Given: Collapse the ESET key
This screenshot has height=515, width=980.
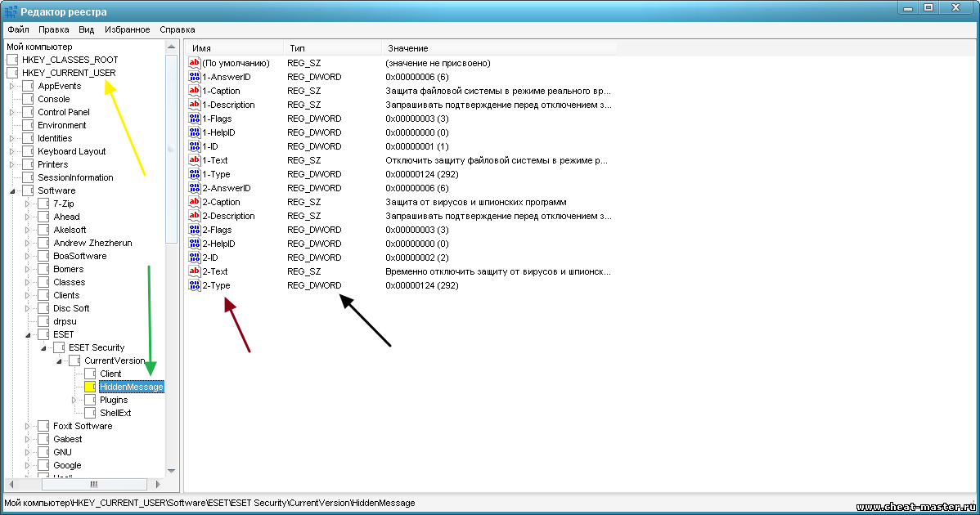Looking at the screenshot, I should (x=28, y=335).
